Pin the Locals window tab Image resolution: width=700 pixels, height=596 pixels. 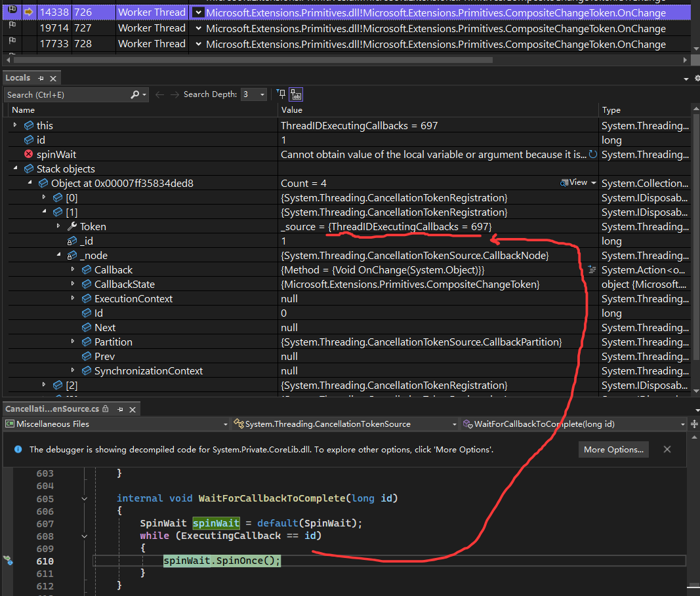point(41,78)
